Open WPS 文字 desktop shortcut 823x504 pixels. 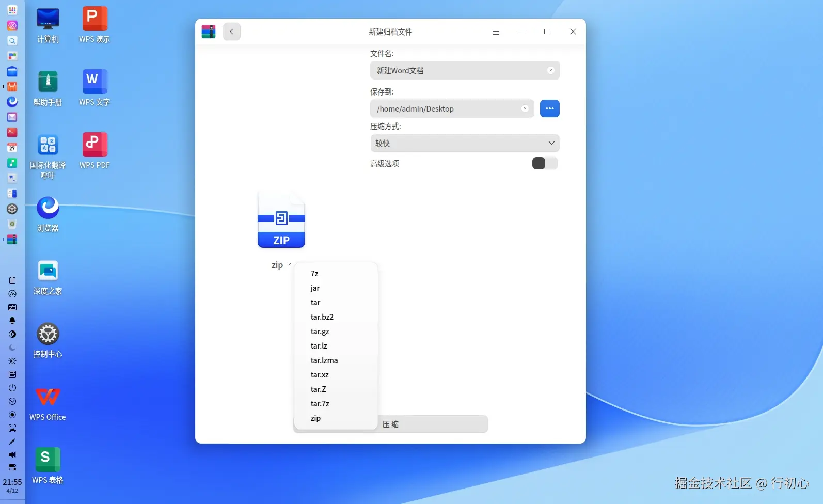tap(94, 88)
